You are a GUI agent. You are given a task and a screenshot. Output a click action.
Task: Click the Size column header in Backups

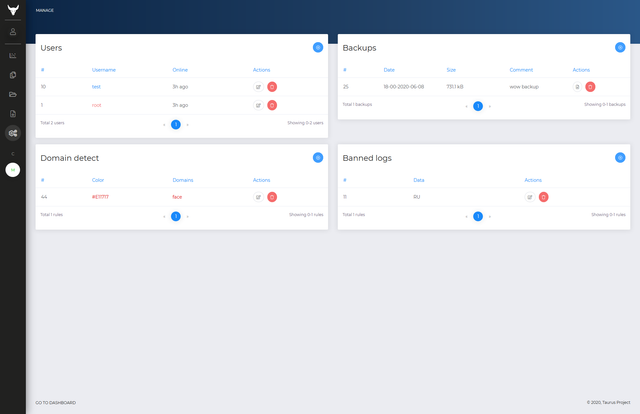tap(451, 70)
